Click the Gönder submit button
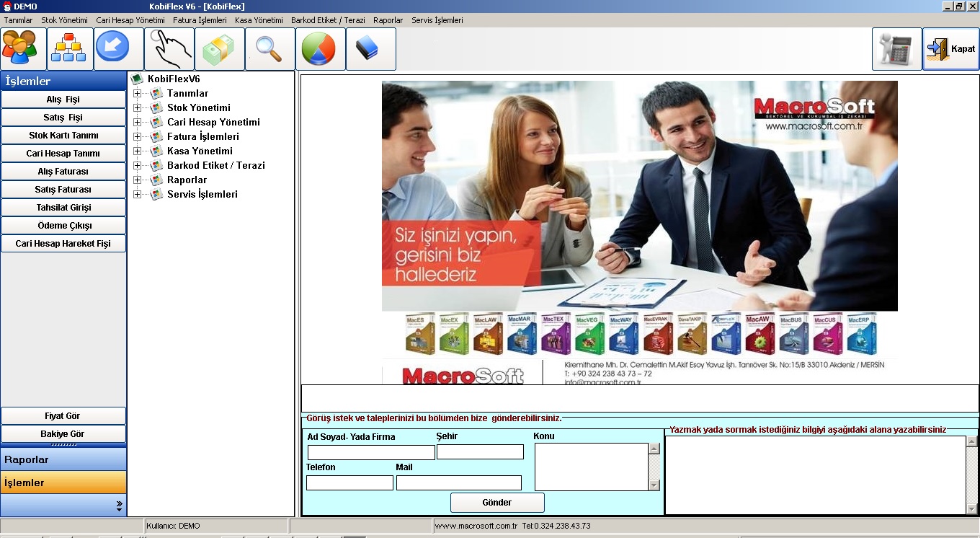The image size is (980, 538). 497,503
